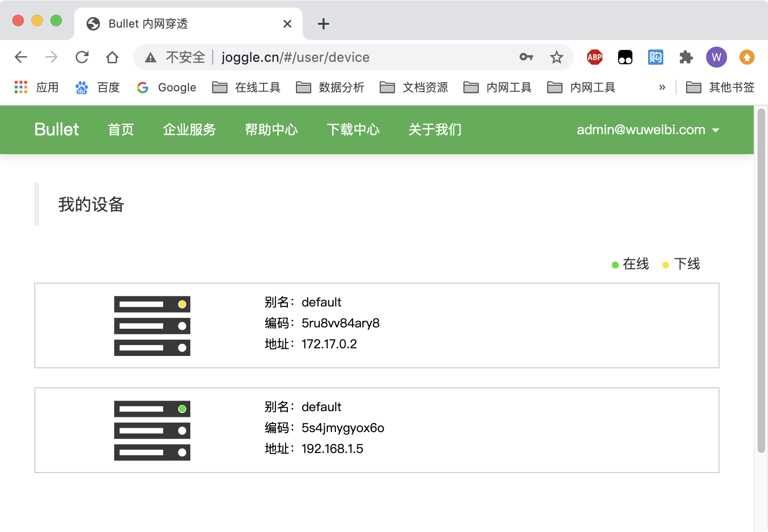This screenshot has height=532, width=768.
Task: Open the extensions puzzle menu
Action: 686,57
